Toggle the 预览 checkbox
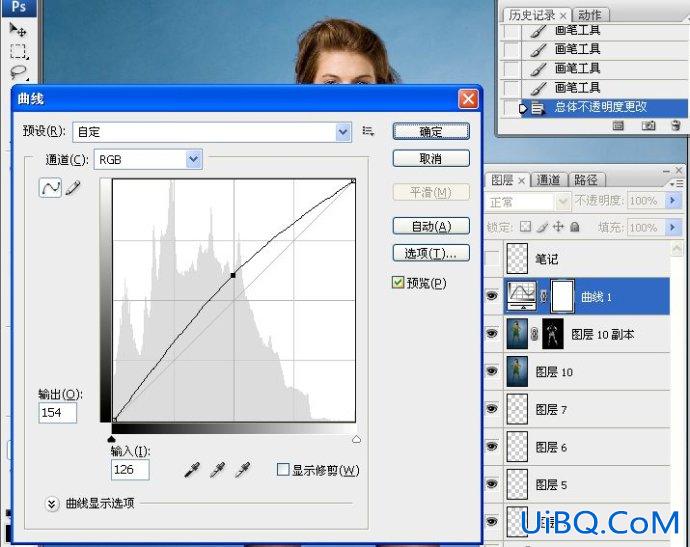 pos(398,282)
